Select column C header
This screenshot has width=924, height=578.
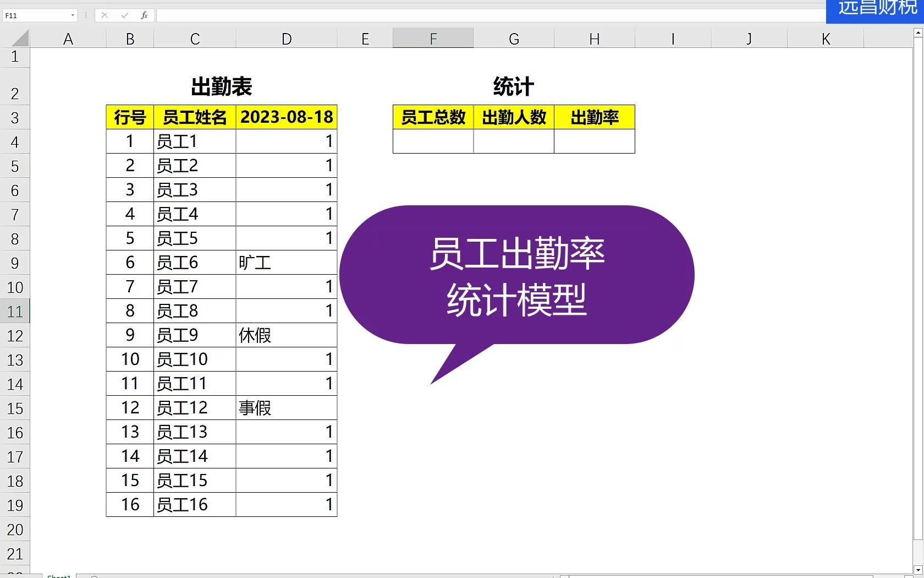click(x=195, y=39)
